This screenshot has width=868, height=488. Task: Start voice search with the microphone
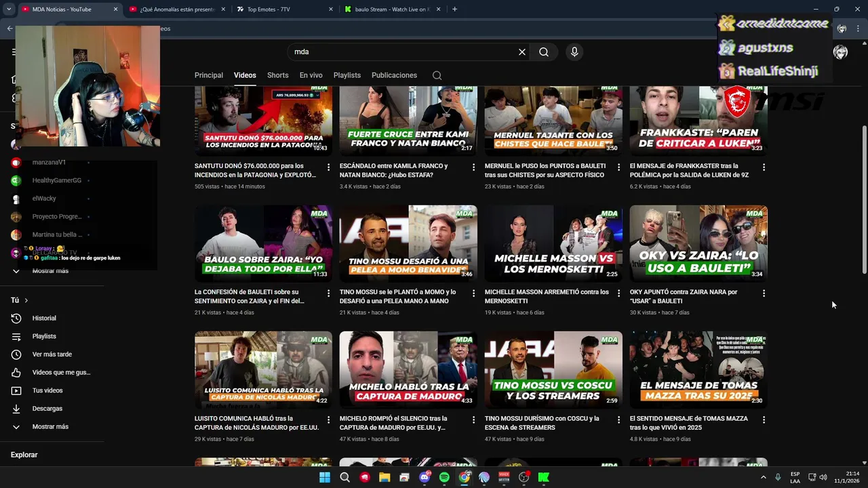[574, 52]
